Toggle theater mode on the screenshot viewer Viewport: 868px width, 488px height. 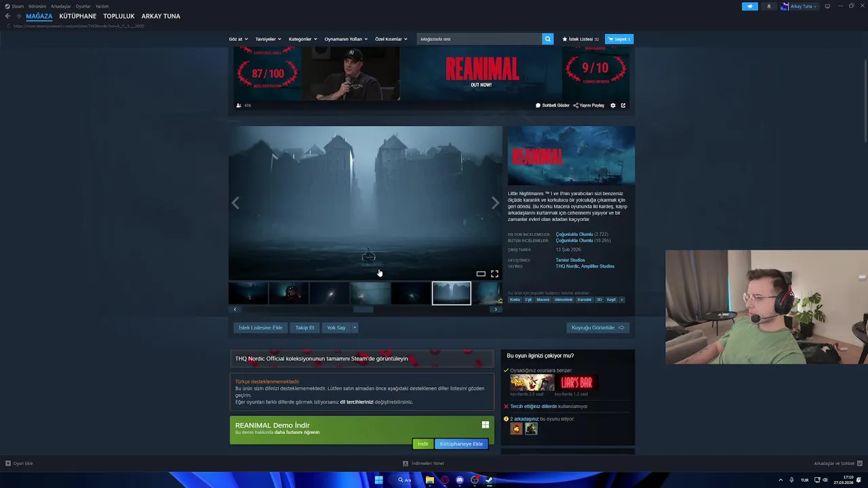tap(481, 274)
